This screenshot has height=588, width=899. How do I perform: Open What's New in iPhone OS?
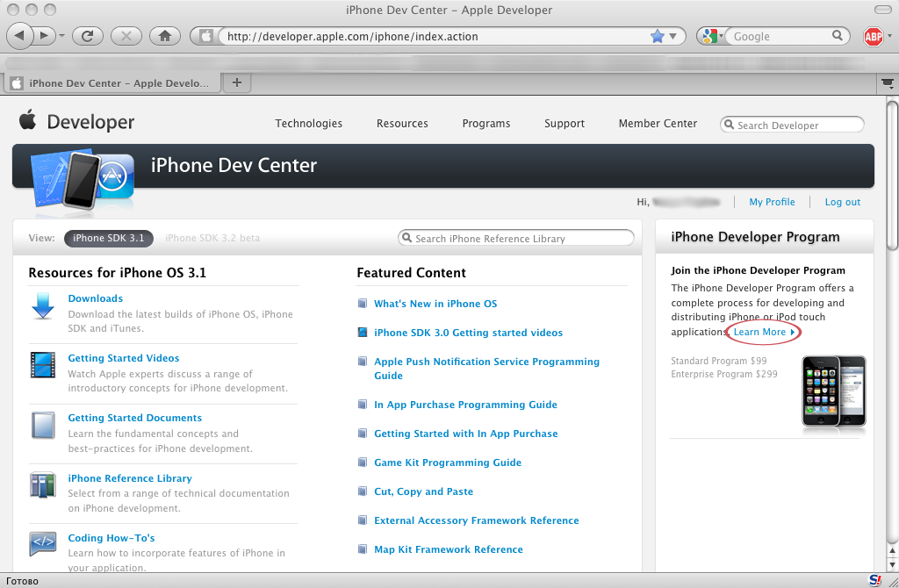tap(435, 304)
